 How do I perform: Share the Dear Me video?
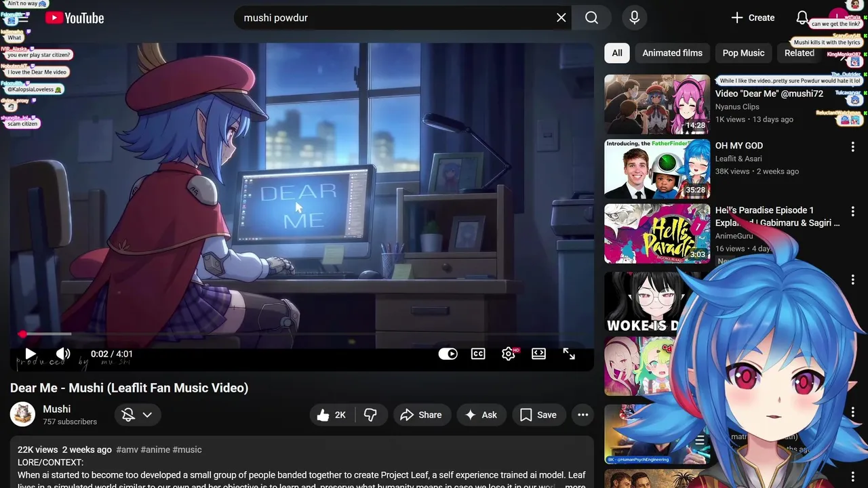pyautogui.click(x=422, y=415)
